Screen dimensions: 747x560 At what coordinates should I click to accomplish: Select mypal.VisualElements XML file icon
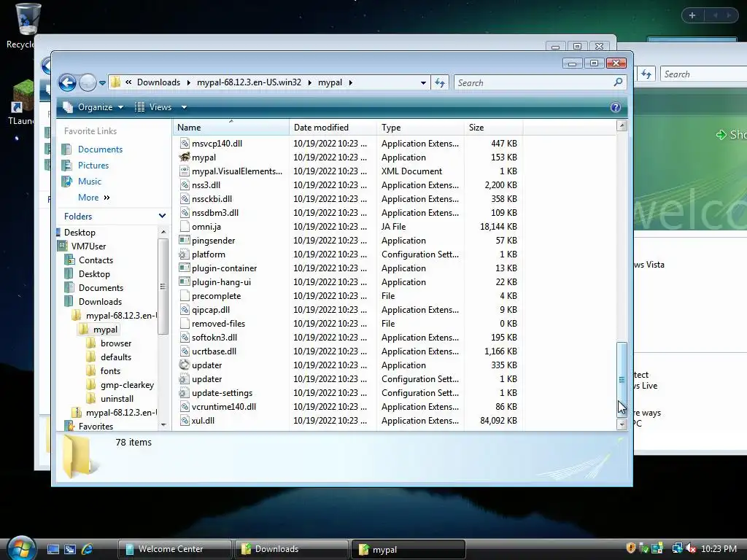tap(185, 171)
